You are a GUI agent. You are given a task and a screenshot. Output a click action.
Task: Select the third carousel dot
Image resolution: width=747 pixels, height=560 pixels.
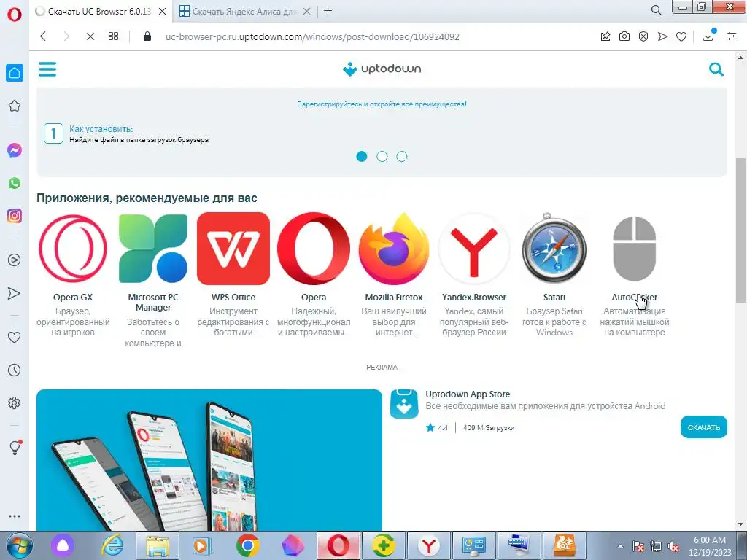pyautogui.click(x=402, y=156)
